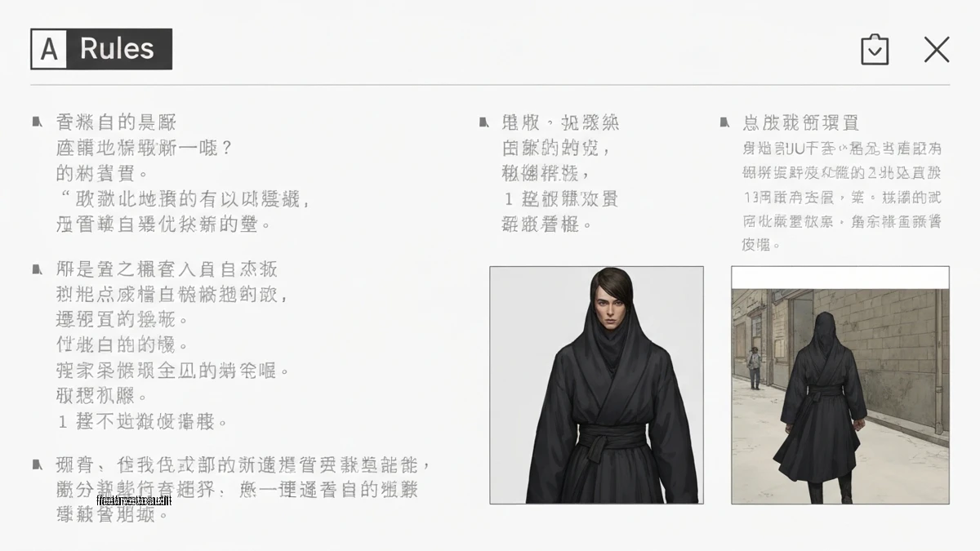The image size is (980, 551).
Task: Open the back-view robed figure street image
Action: tap(840, 396)
